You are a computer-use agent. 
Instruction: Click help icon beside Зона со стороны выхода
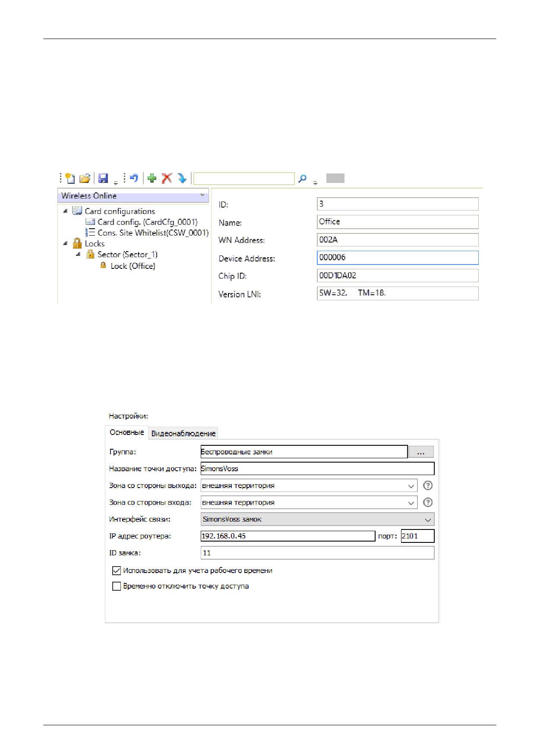[428, 485]
